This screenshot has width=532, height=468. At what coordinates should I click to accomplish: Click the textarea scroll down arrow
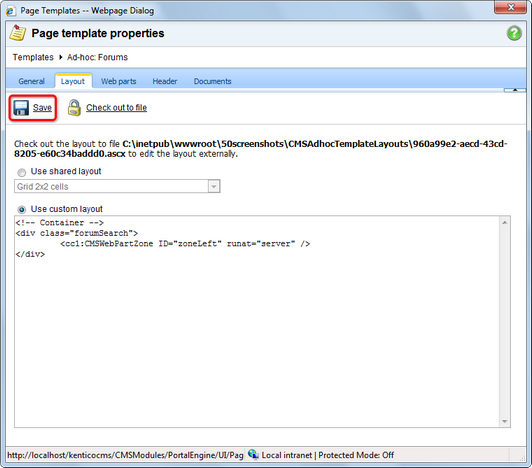coord(505,421)
